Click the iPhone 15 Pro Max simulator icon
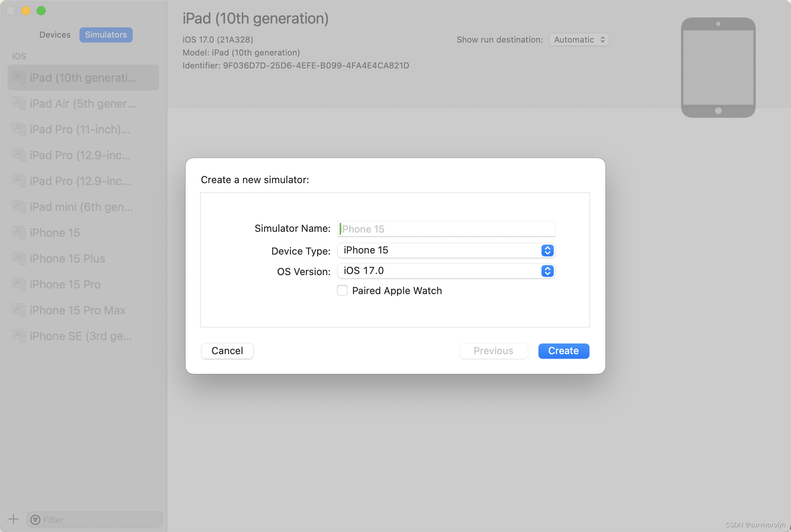 [x=19, y=310]
